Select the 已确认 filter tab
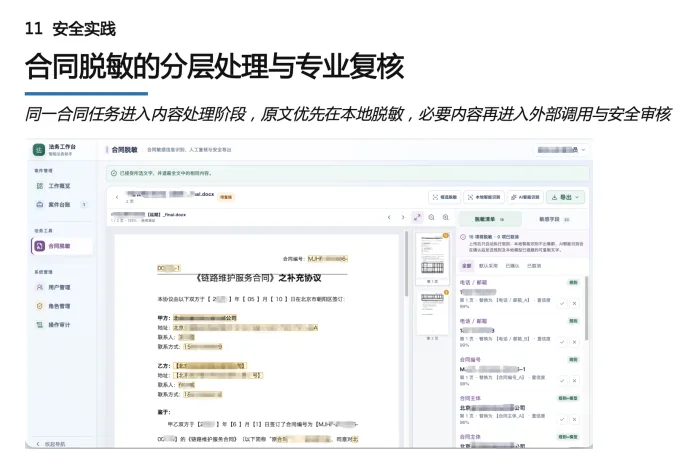 click(512, 266)
